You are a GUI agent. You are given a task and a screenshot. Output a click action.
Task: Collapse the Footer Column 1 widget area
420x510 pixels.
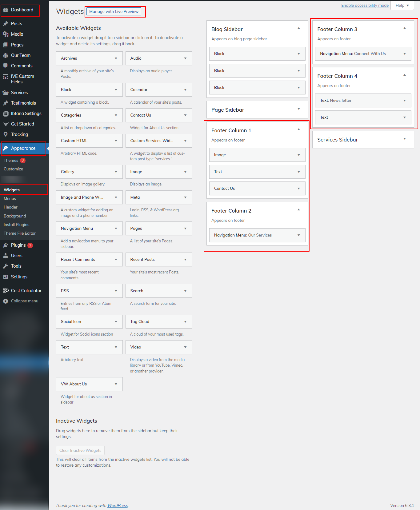[298, 129]
